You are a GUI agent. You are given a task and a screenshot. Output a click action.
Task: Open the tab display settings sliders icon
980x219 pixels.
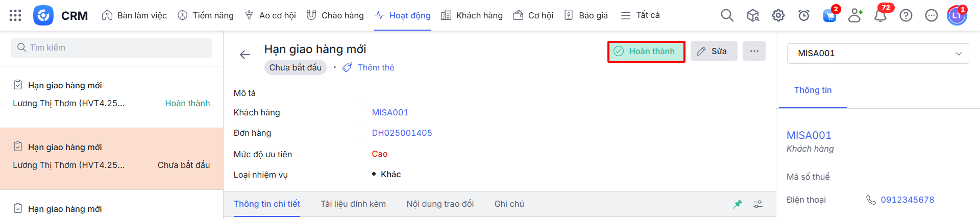pos(758,204)
